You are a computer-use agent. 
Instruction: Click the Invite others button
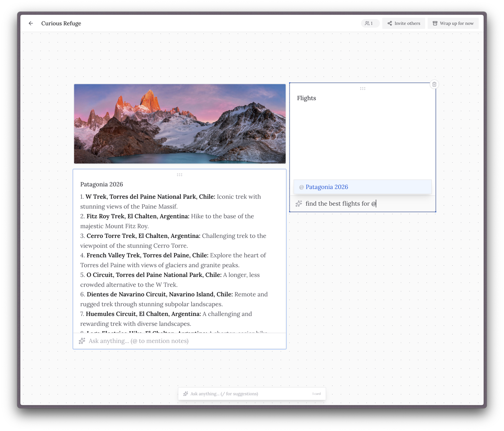click(404, 23)
